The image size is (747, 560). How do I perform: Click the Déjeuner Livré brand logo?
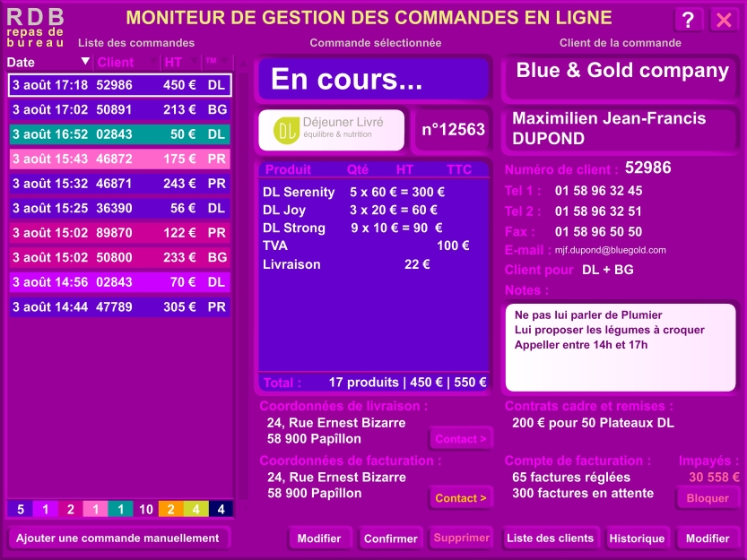coord(331,130)
